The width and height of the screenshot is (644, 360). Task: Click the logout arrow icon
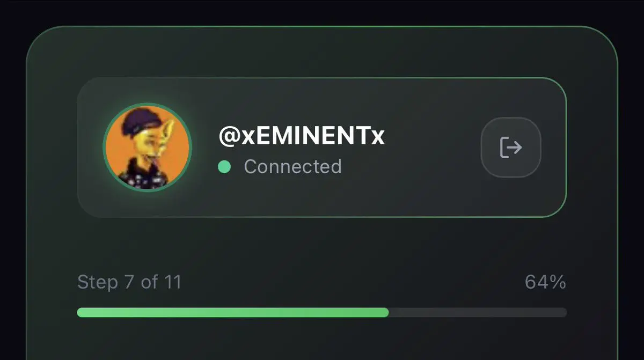511,147
